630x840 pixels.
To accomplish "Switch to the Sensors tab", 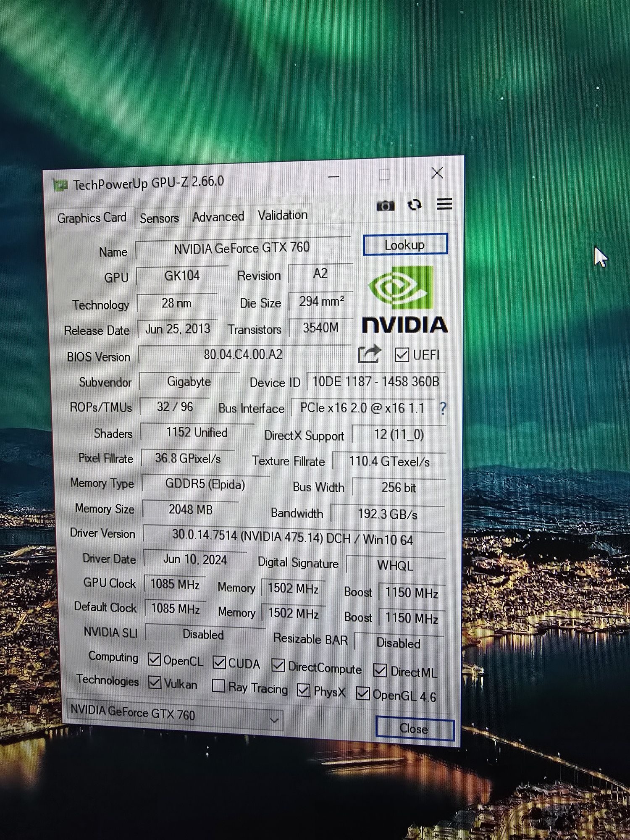I will click(159, 218).
